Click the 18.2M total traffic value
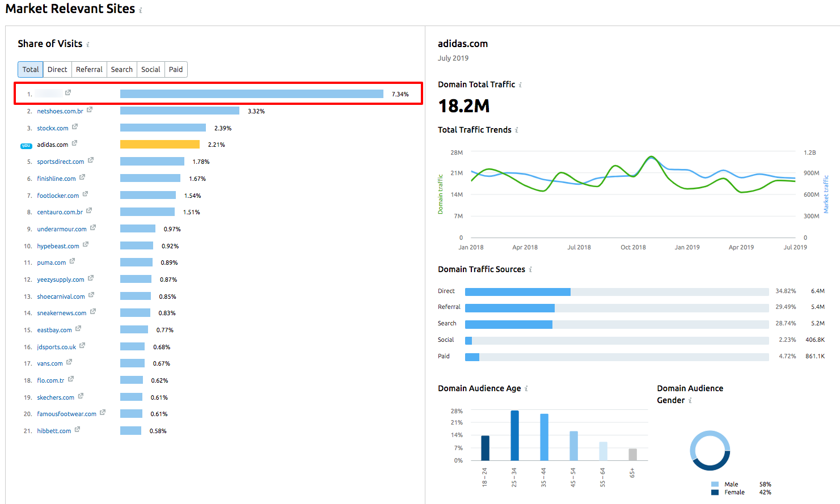Screen dimensions: 840x504 [x=464, y=106]
